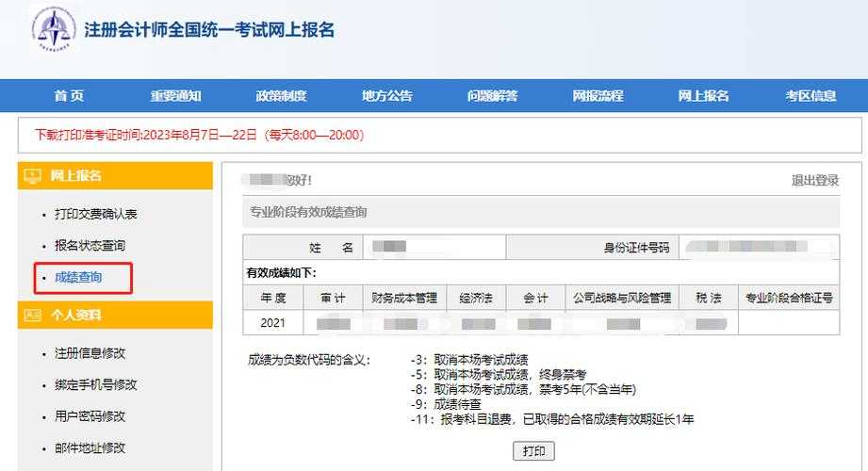The width and height of the screenshot is (868, 471).
Task: Click the 网上报名 orange sidebar header
Action: click(115, 176)
